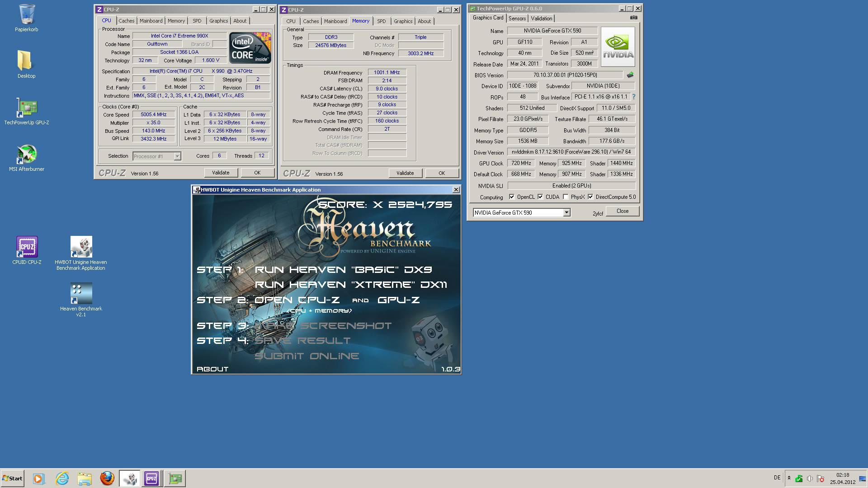Open Graphics tab in right CPU-Z window
Viewport: 868px width, 488px height.
(x=403, y=21)
